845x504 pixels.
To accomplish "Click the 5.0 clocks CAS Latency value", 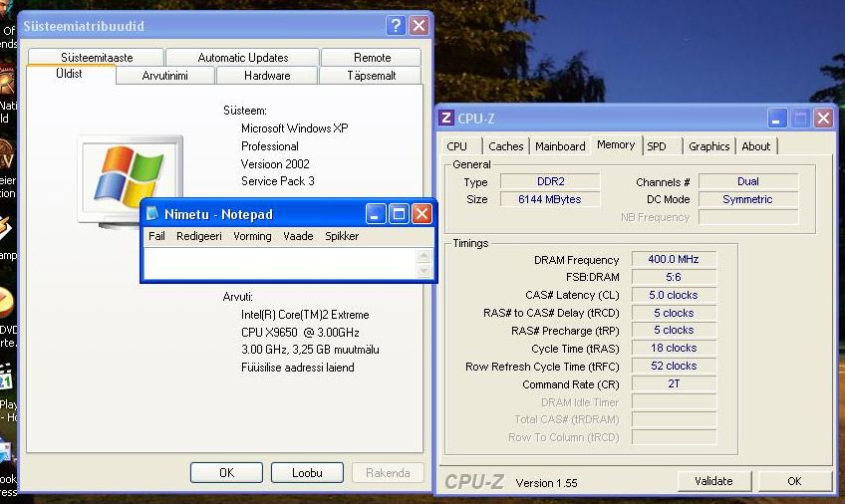I will (x=674, y=295).
